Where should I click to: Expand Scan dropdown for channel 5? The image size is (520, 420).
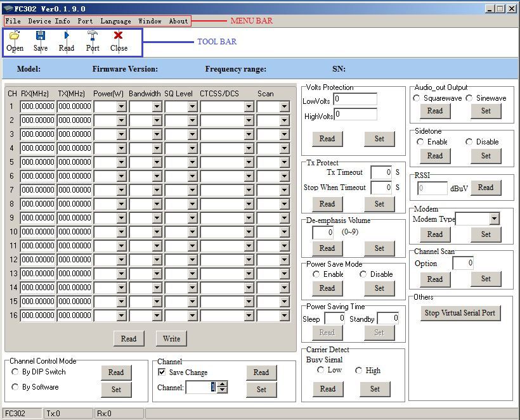pos(284,162)
